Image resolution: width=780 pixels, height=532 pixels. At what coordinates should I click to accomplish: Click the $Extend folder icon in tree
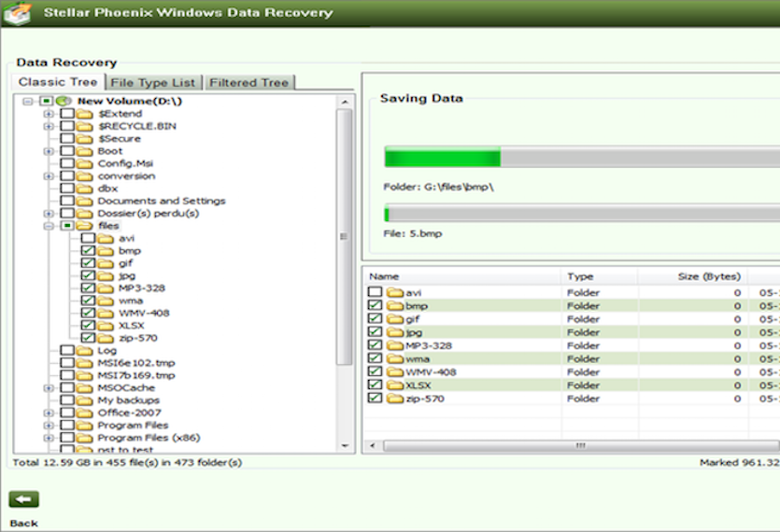point(85,114)
